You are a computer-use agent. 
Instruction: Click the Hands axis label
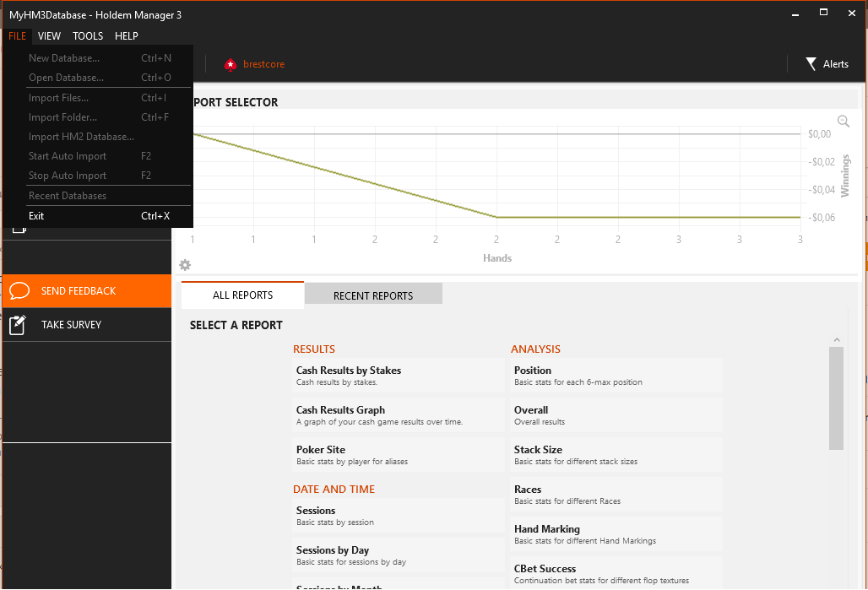point(497,258)
